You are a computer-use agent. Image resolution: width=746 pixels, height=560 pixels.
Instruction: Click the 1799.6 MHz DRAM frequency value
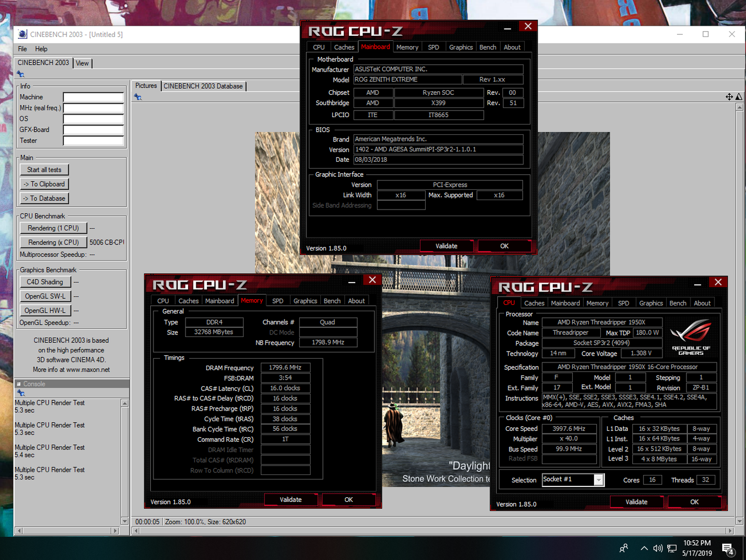coord(285,368)
